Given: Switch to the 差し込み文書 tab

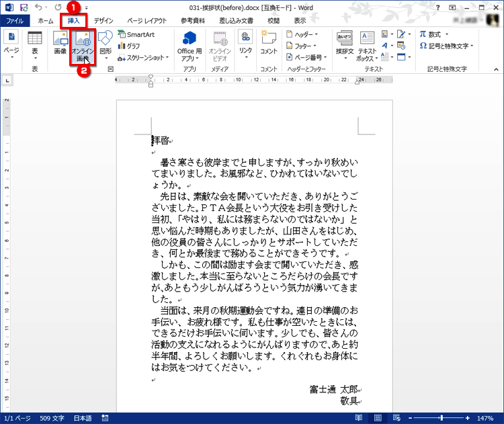Looking at the screenshot, I should pyautogui.click(x=237, y=21).
